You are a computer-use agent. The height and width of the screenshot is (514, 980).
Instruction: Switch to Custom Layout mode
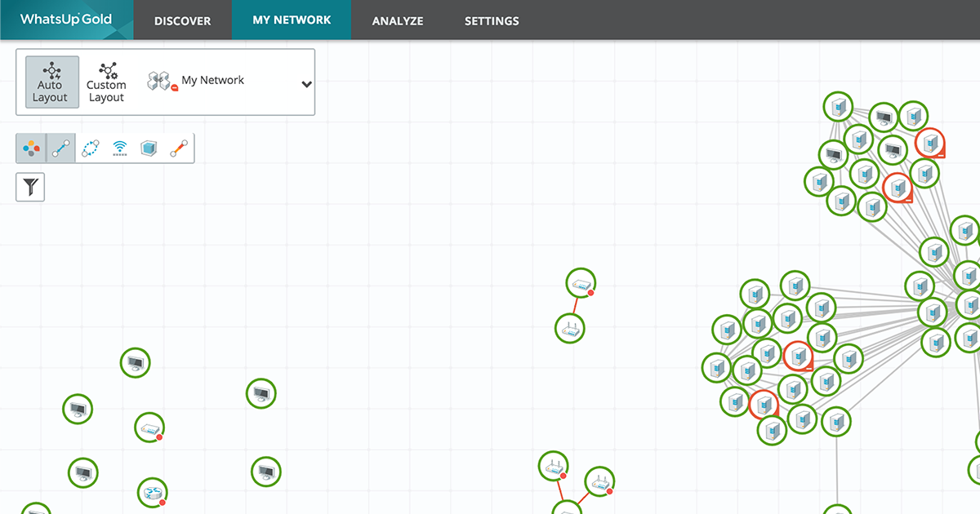[106, 82]
